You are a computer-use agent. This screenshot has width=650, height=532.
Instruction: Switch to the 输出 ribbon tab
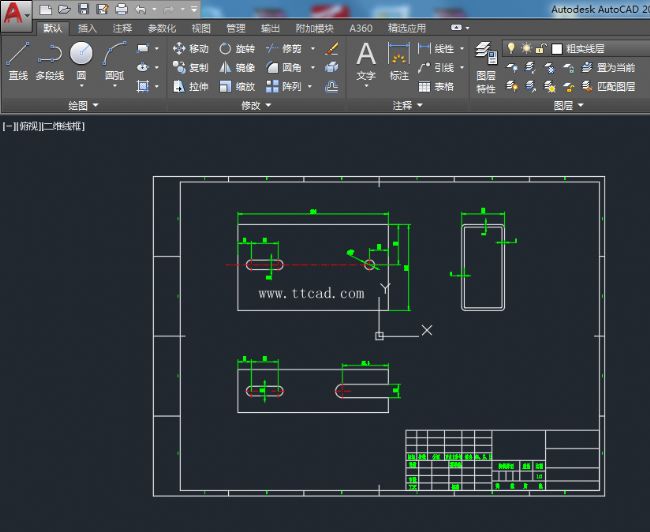tap(270, 28)
